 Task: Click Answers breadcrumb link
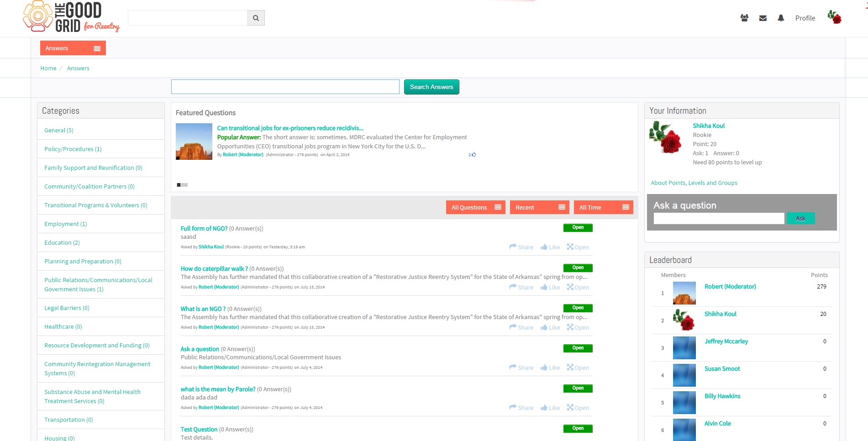click(x=78, y=68)
